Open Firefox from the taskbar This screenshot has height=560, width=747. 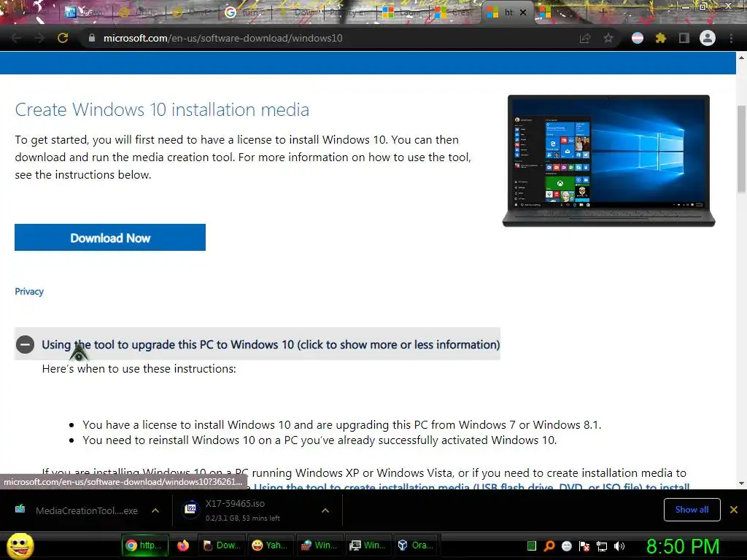[183, 545]
